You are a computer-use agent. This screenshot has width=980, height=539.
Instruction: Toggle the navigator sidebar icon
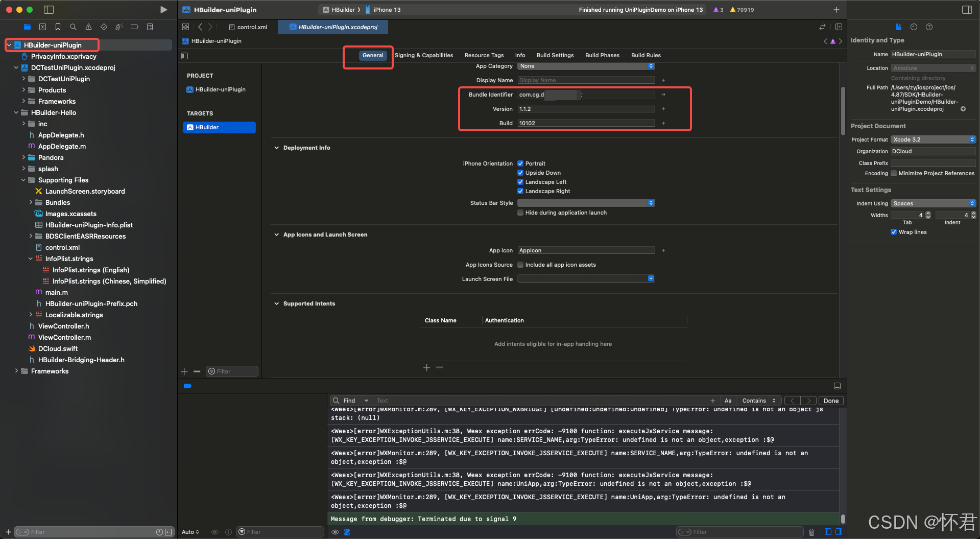(49, 10)
